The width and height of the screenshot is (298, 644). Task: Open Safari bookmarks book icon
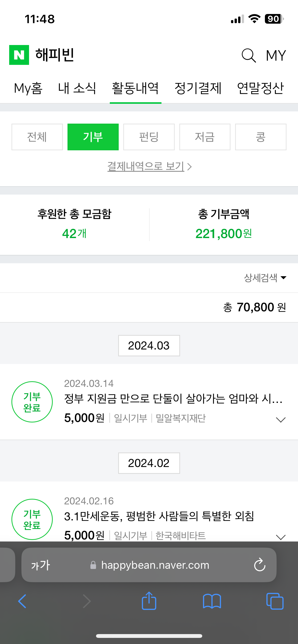coord(212,601)
